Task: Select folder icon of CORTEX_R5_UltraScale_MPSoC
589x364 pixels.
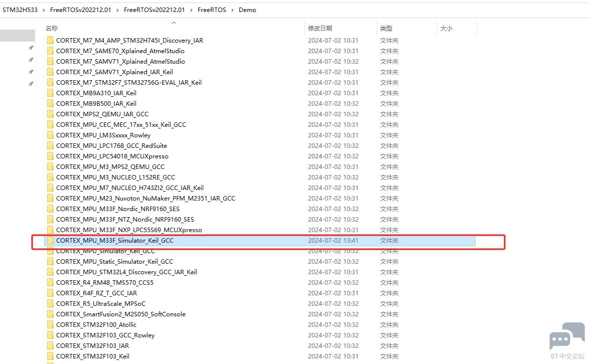Action: click(50, 303)
